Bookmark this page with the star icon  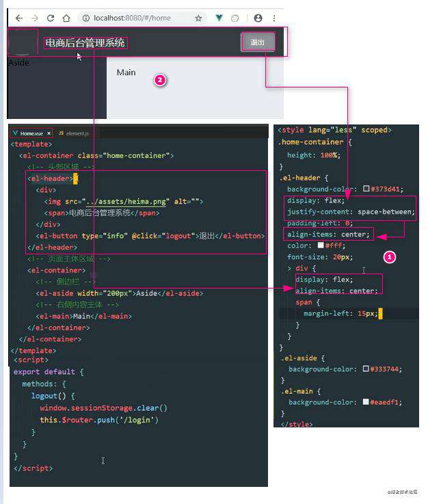(198, 18)
